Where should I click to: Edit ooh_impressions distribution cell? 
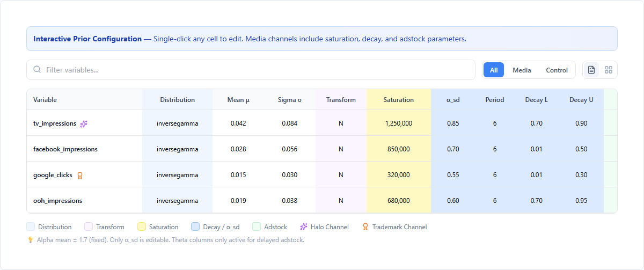click(178, 201)
